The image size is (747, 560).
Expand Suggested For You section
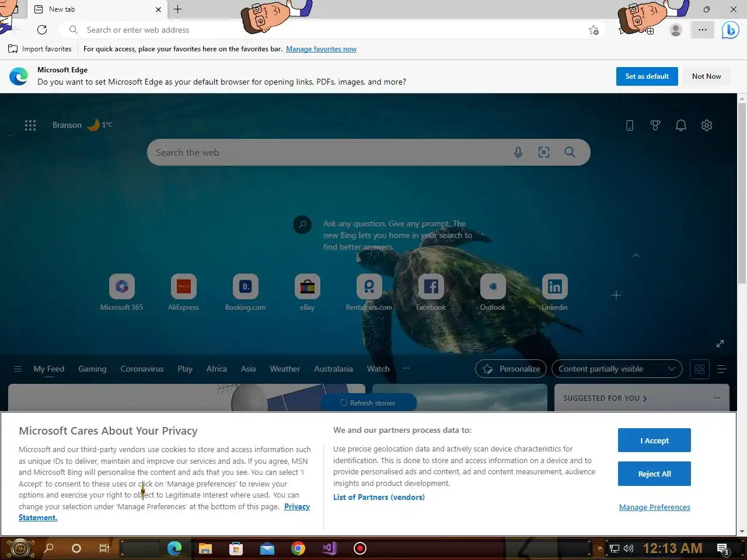(x=605, y=398)
